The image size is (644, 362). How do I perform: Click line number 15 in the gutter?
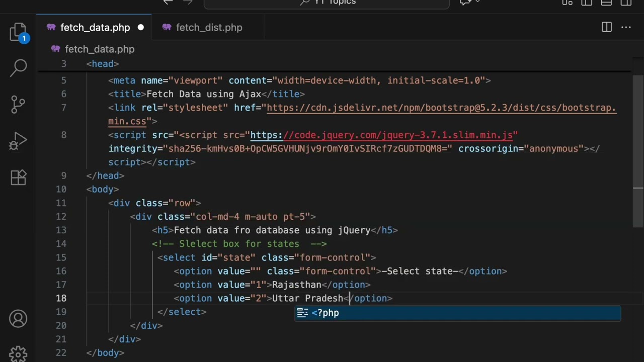61,257
